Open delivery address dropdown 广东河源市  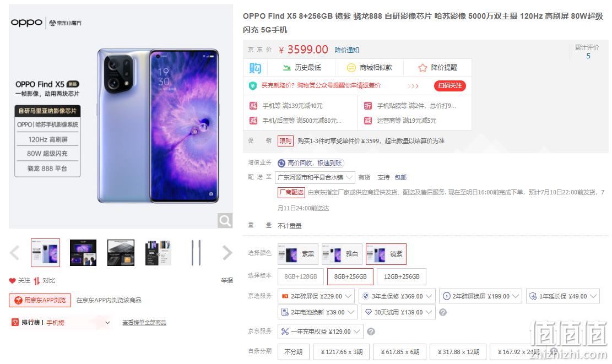(x=315, y=177)
